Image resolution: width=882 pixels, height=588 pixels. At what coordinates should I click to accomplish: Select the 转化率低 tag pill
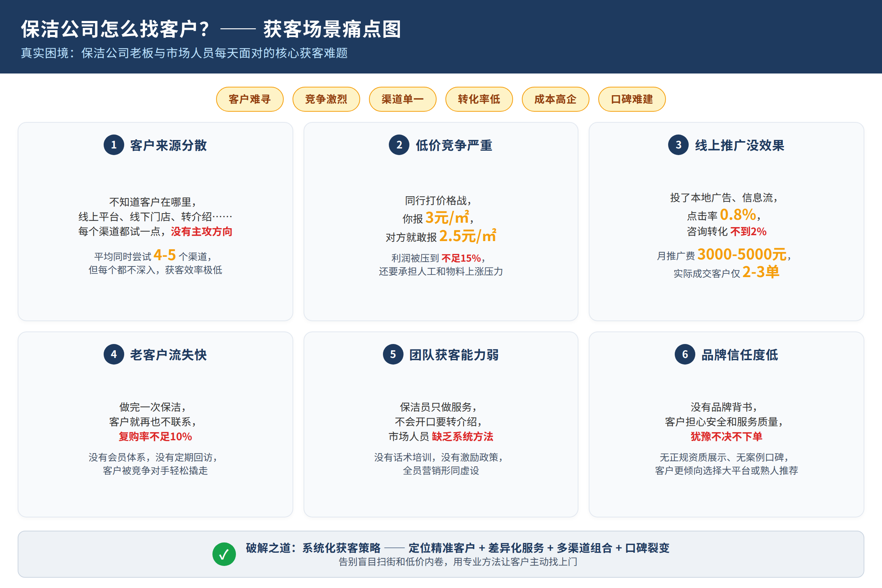(x=479, y=99)
